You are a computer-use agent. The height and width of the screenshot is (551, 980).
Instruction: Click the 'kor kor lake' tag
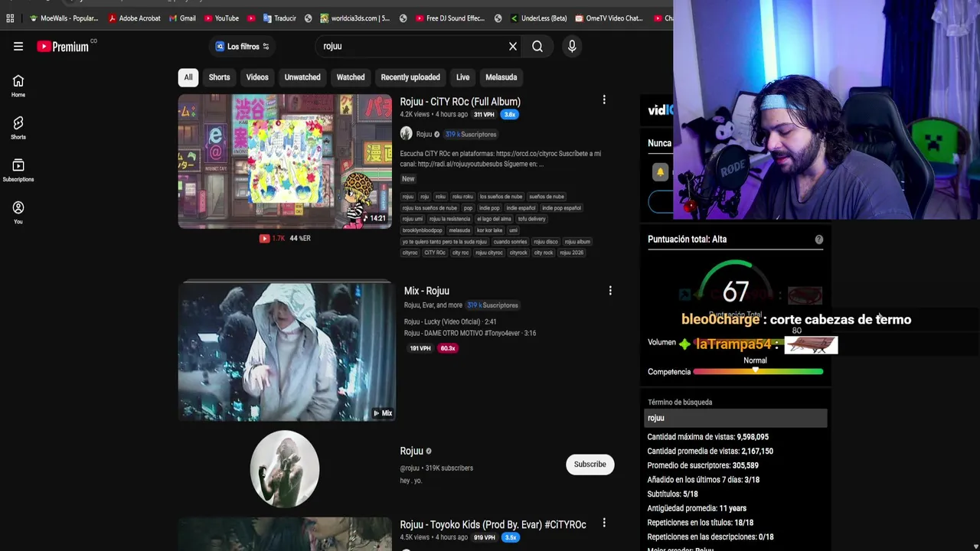[490, 230]
